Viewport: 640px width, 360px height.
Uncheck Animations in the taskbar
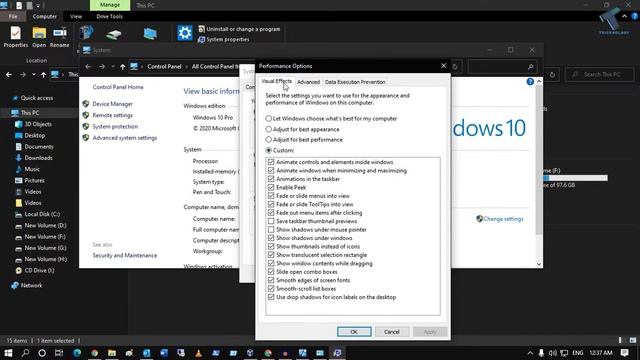271,179
